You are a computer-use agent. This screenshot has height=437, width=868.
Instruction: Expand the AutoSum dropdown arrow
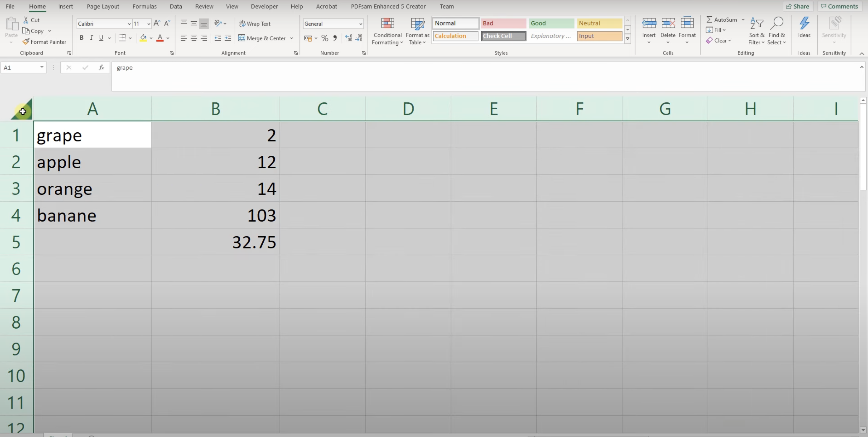pyautogui.click(x=743, y=20)
